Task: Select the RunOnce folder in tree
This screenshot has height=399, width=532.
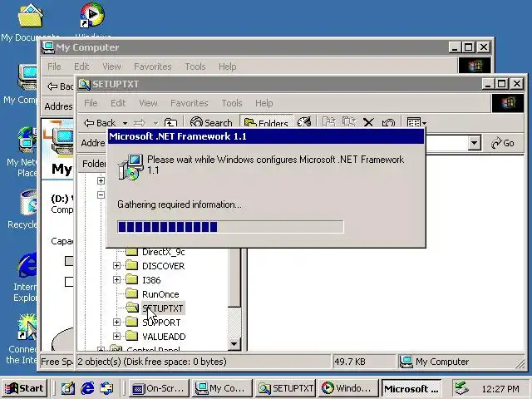Action: tap(160, 294)
